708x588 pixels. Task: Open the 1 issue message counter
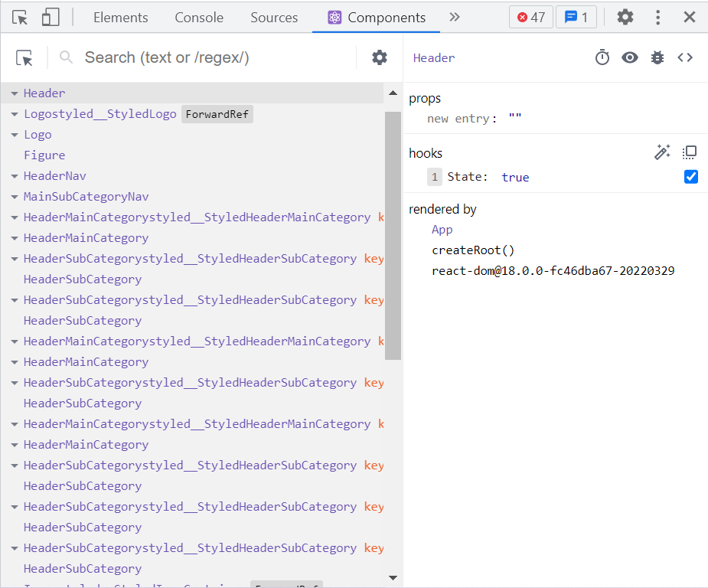(x=576, y=18)
